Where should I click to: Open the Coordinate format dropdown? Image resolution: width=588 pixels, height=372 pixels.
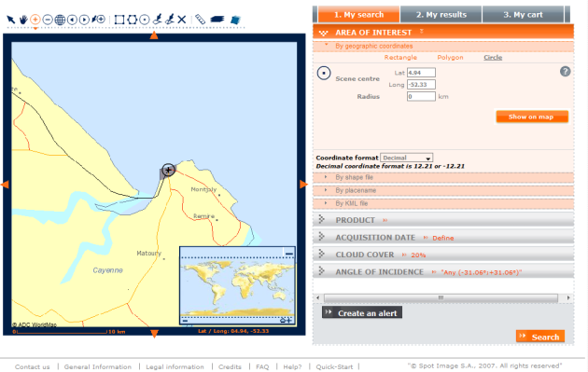tap(407, 158)
